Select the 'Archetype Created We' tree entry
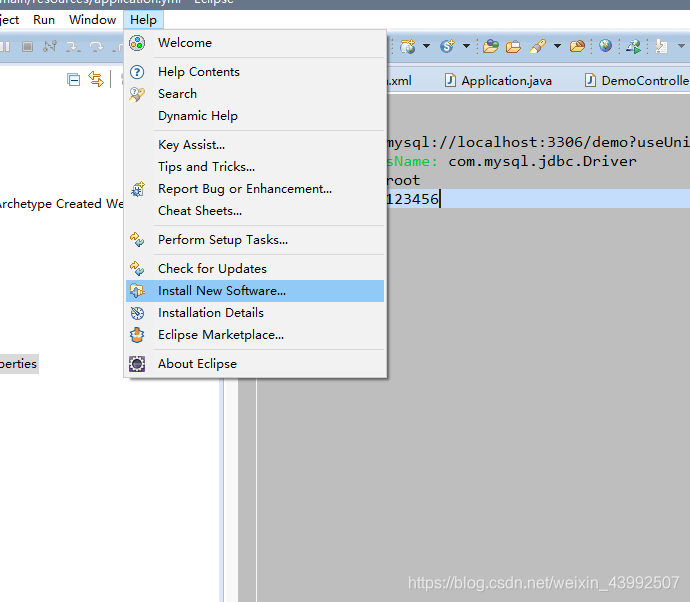 (62, 204)
